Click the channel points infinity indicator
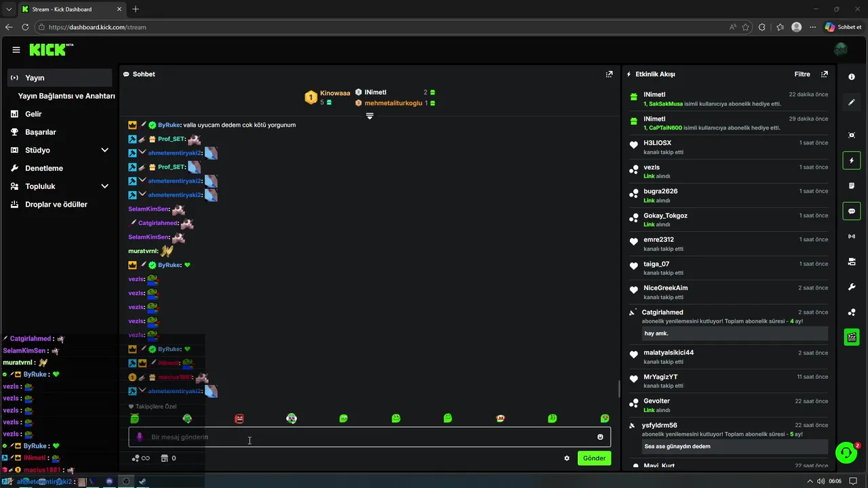 (140, 458)
